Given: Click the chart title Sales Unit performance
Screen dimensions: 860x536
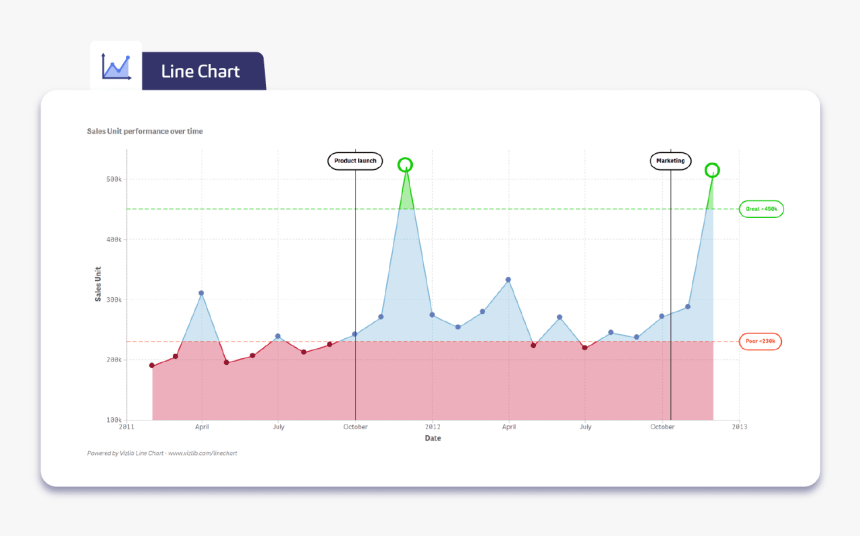Looking at the screenshot, I should [145, 131].
